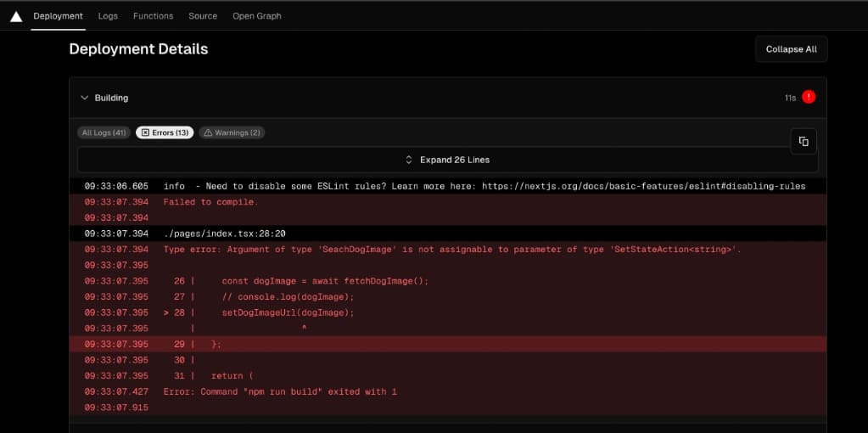The width and height of the screenshot is (868, 433).
Task: Toggle the All Logs (41) filter
Action: 104,133
